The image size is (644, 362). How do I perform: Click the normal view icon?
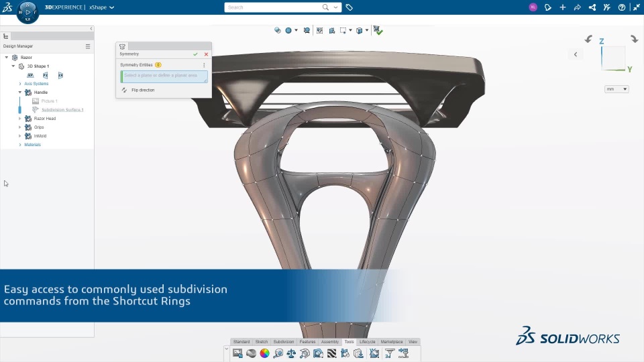point(332,30)
